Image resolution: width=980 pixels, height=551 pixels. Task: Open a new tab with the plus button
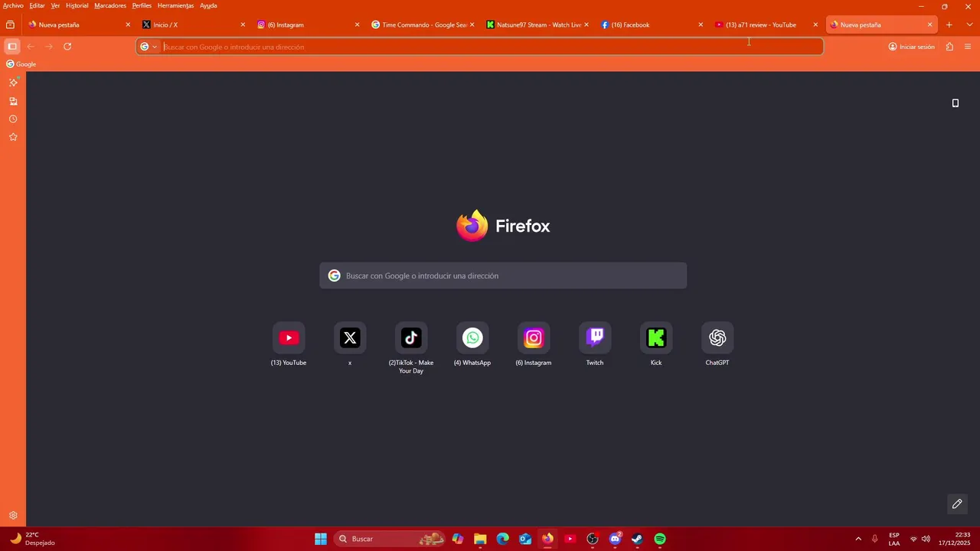click(949, 24)
